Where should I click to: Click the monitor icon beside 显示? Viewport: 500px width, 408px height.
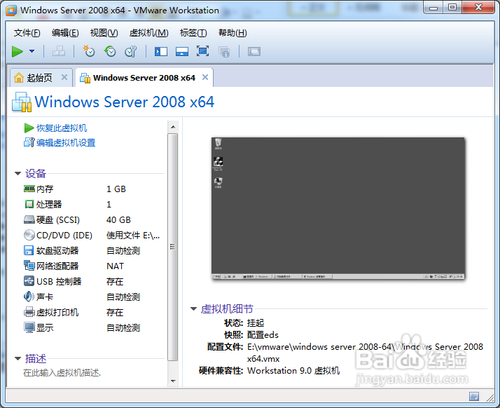coord(29,327)
